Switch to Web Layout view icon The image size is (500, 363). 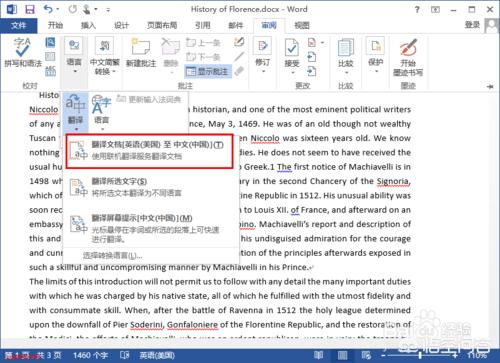[366, 355]
